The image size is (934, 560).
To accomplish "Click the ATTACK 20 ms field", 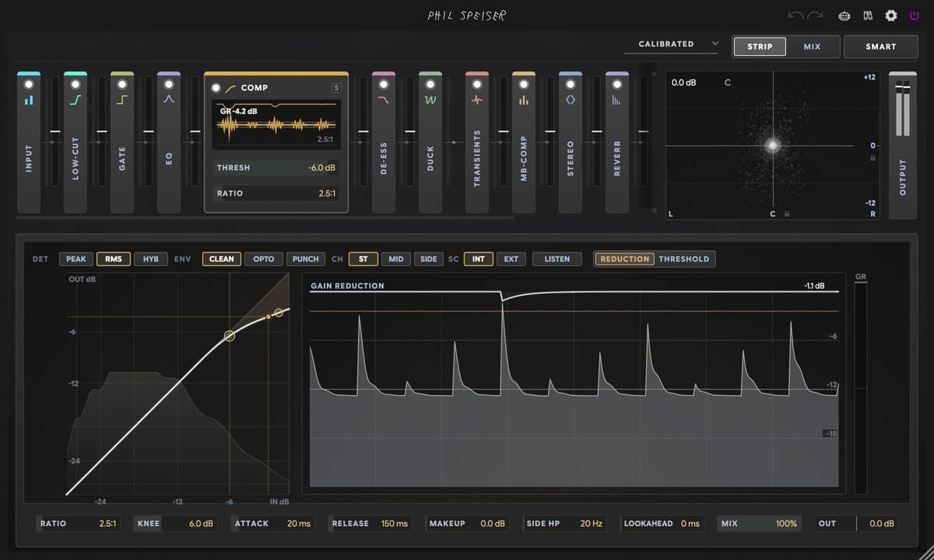I will pyautogui.click(x=272, y=523).
